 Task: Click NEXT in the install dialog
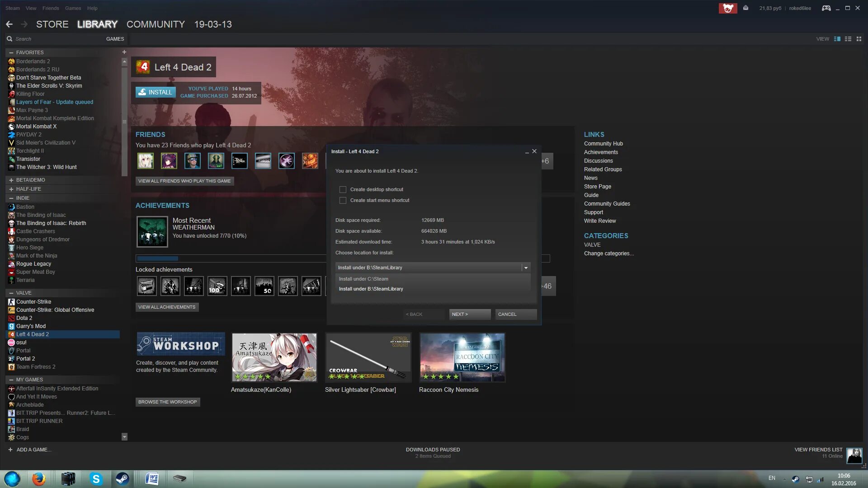470,314
